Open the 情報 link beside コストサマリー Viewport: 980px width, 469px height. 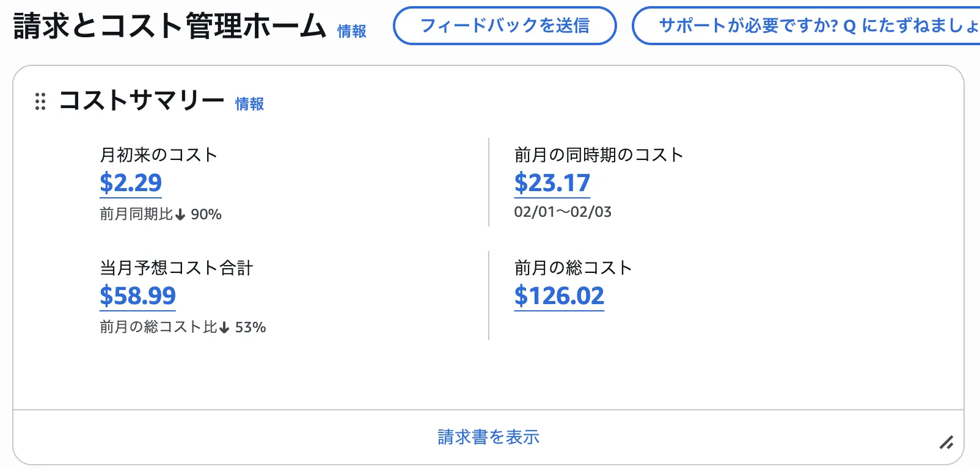[249, 104]
